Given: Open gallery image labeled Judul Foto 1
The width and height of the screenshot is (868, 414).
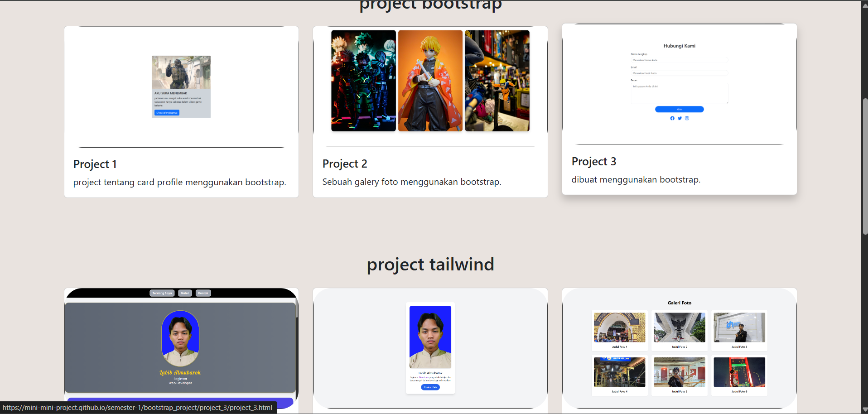Looking at the screenshot, I should (620, 327).
